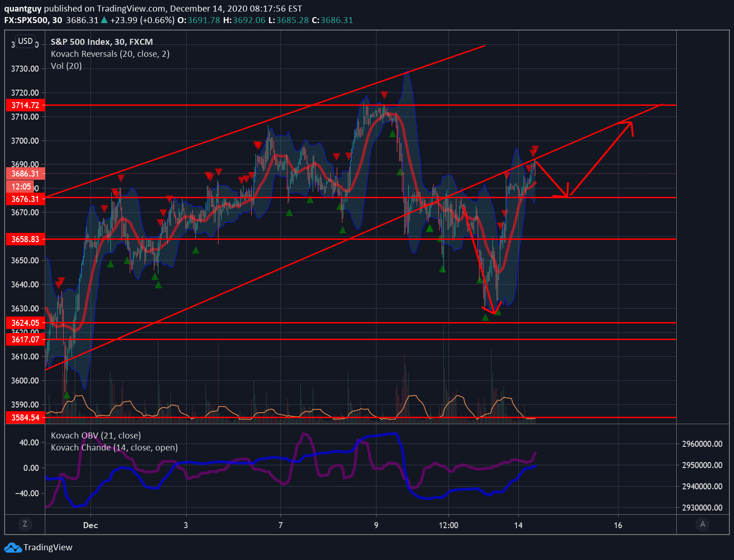Click the FX:SPX500, 30 symbol header
The image size is (734, 560).
[x=33, y=20]
